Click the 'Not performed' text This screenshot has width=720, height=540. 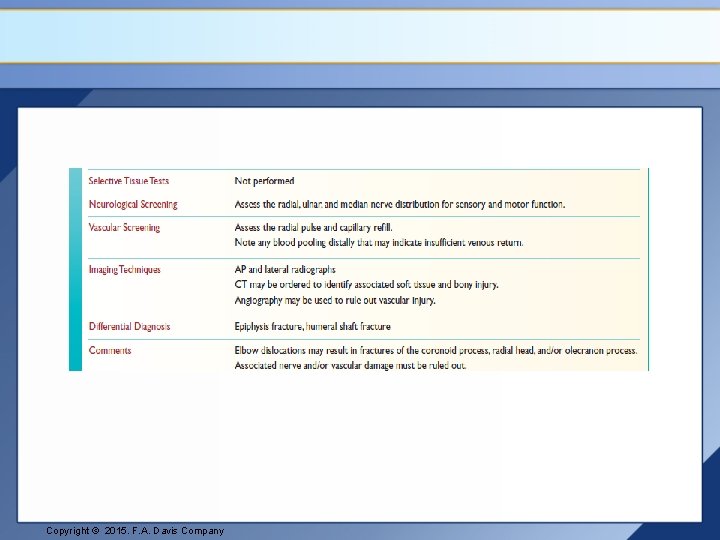(x=264, y=181)
